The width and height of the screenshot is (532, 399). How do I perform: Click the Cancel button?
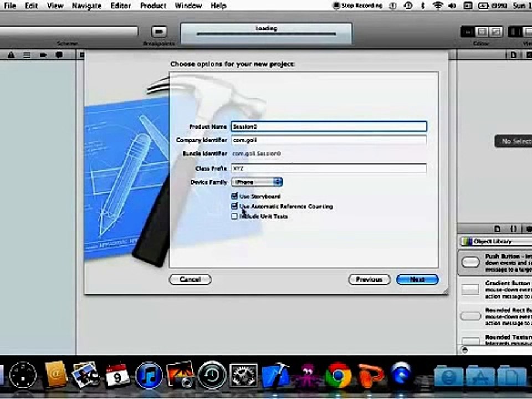pos(190,279)
